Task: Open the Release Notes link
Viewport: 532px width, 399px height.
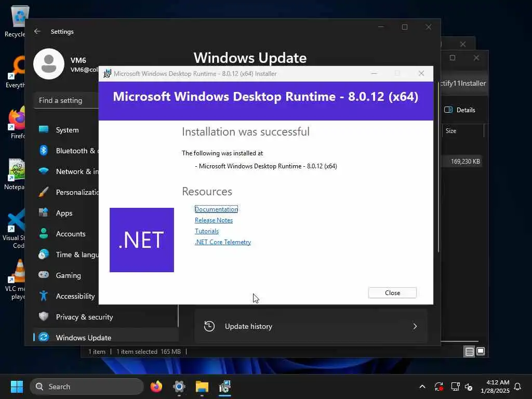Action: coord(214,220)
